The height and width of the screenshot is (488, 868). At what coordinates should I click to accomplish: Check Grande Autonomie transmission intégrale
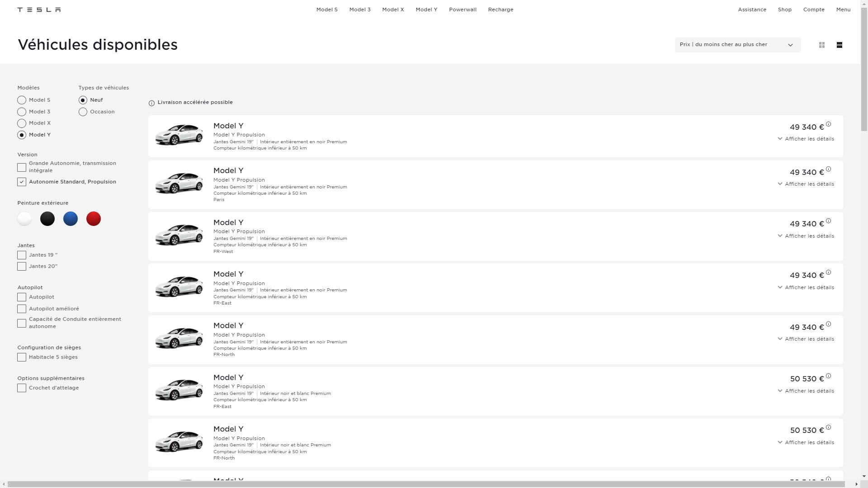coord(22,168)
